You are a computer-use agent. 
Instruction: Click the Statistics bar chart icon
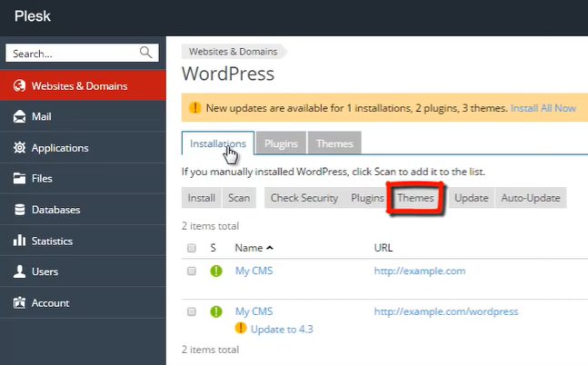tap(19, 241)
